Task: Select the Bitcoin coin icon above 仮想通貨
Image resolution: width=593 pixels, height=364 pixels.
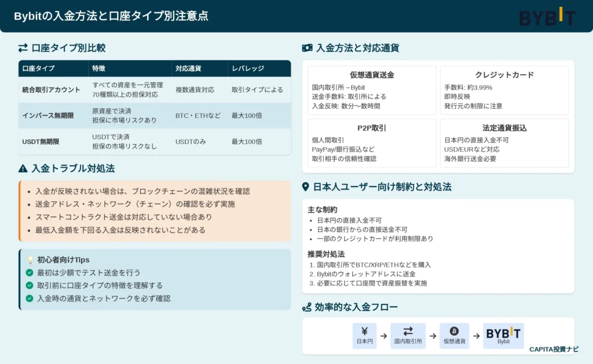Action: click(x=454, y=331)
